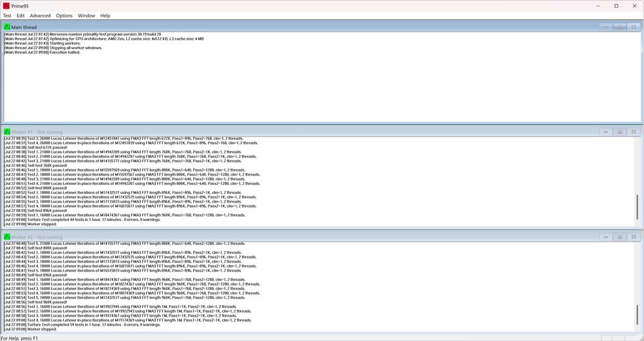Click the green Worker #1 window icon

[x=7, y=132]
